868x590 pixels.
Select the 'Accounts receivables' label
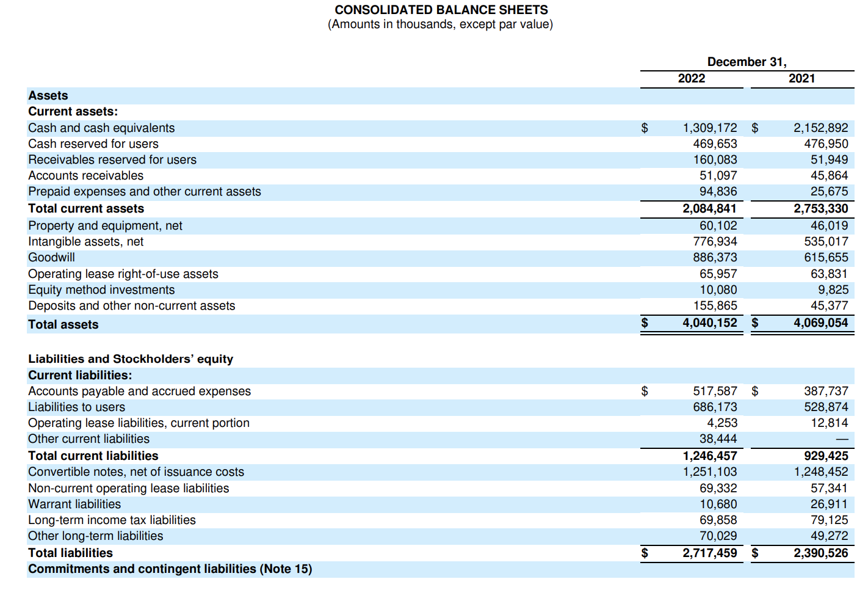click(86, 175)
